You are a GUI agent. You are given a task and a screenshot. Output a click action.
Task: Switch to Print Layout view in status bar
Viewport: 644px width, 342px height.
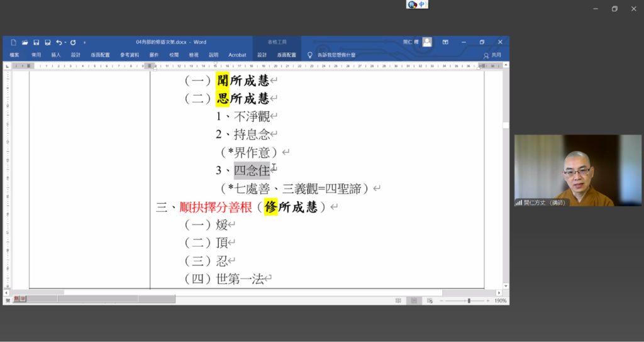click(413, 301)
